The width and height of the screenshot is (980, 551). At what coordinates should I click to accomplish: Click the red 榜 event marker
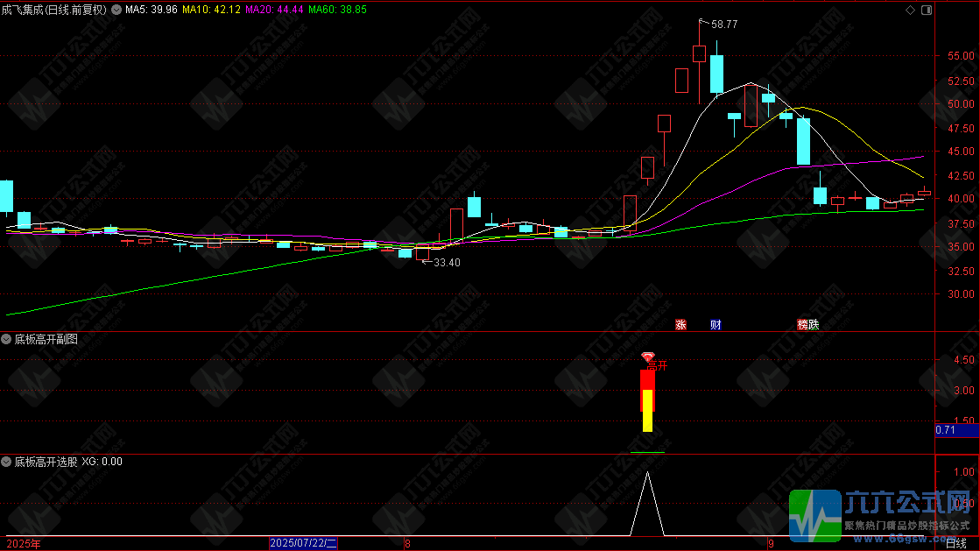[x=802, y=325]
